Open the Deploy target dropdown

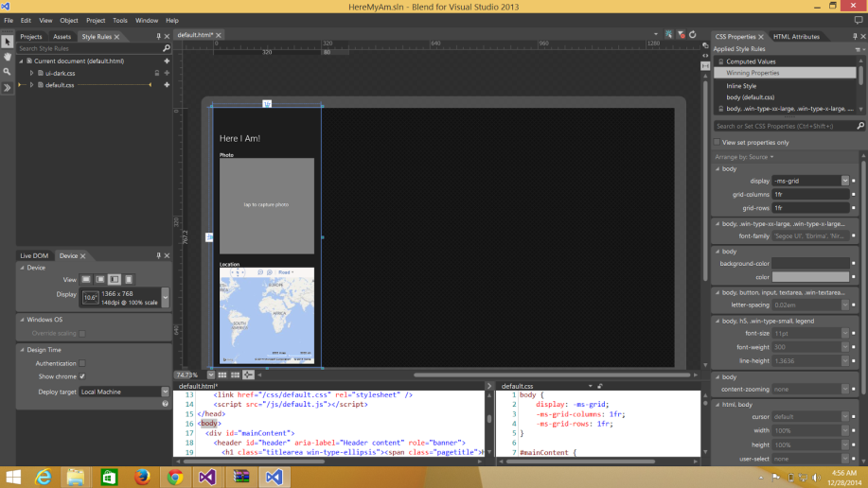[165, 392]
